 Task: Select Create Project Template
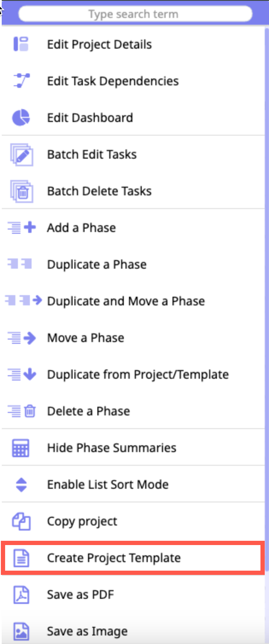click(x=114, y=558)
